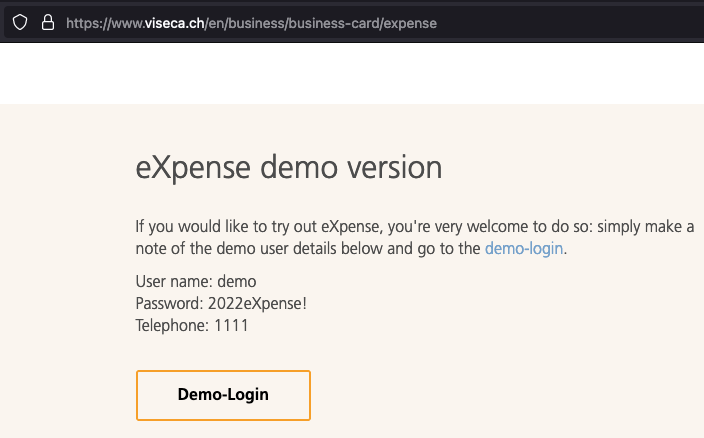Focus the empty address bar area after URL
704x438 pixels.
[570, 23]
